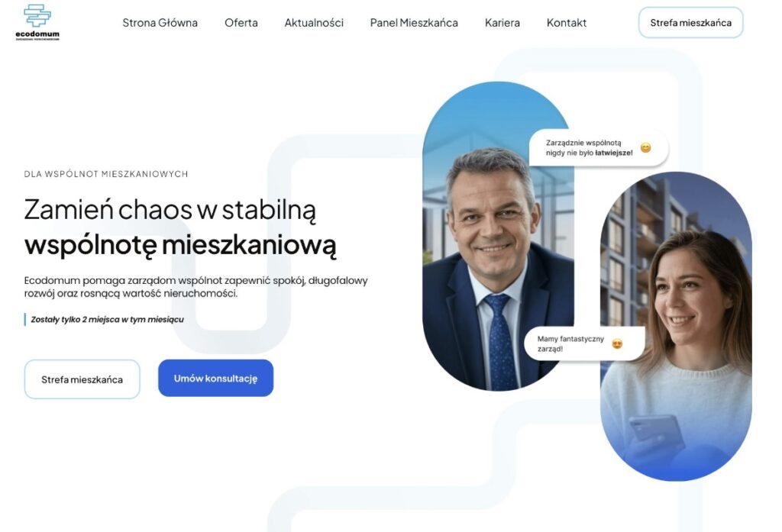Click the Ecodomum description paragraph
Image resolution: width=782 pixels, height=532 pixels.
click(196, 287)
